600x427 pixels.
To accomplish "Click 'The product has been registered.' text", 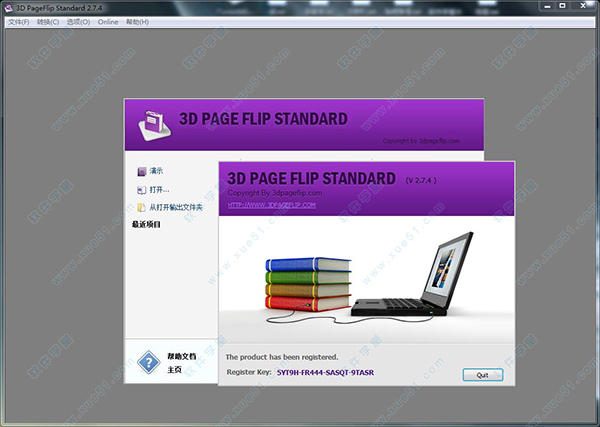I will [x=282, y=357].
